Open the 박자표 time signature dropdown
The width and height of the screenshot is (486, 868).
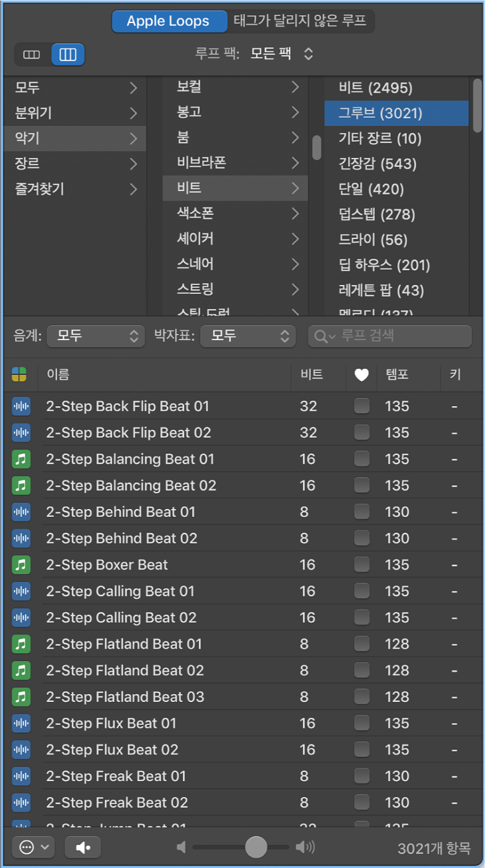[x=248, y=336]
